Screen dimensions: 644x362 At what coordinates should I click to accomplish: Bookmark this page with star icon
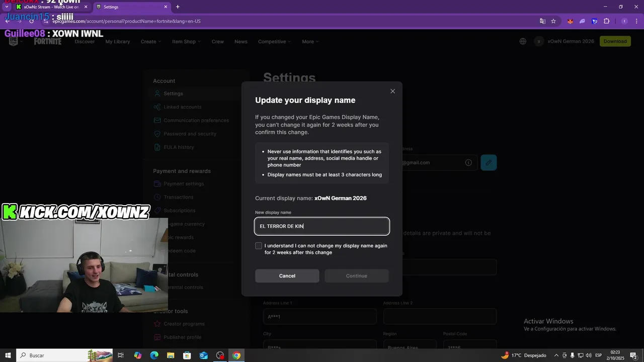553,21
